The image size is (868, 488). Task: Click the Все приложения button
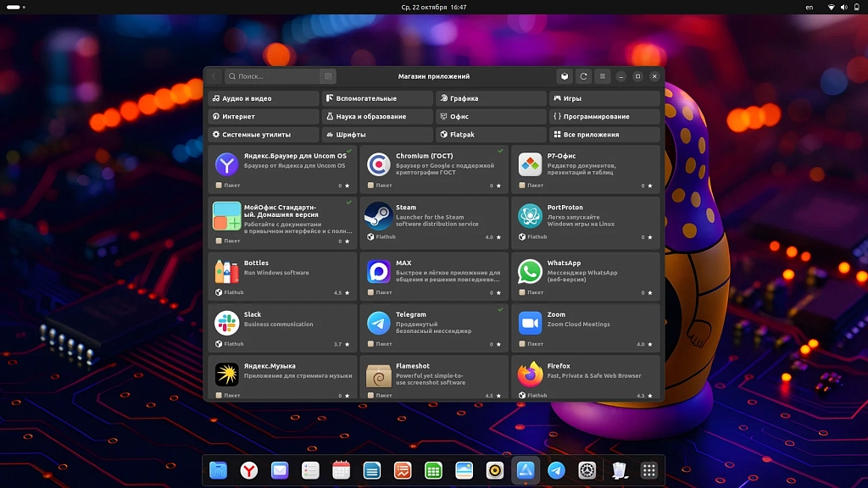click(604, 135)
